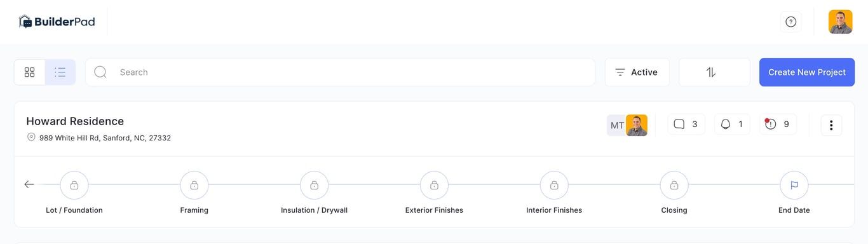
Task: Click the End Date flag icon
Action: point(794,186)
